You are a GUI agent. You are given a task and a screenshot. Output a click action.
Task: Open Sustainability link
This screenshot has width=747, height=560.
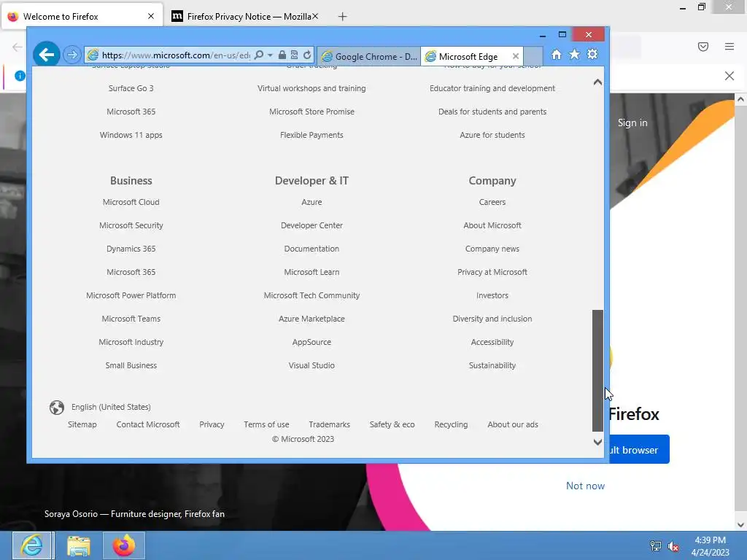[492, 365]
